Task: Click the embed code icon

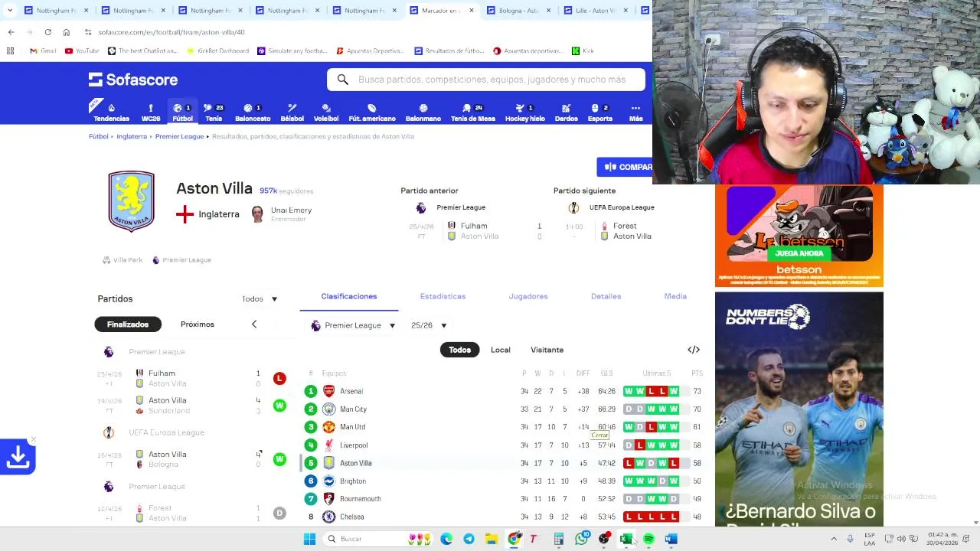Action: pos(694,350)
